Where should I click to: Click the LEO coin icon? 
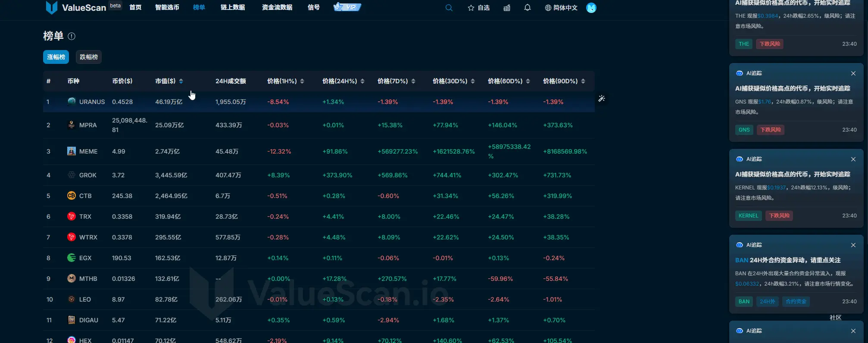tap(72, 299)
